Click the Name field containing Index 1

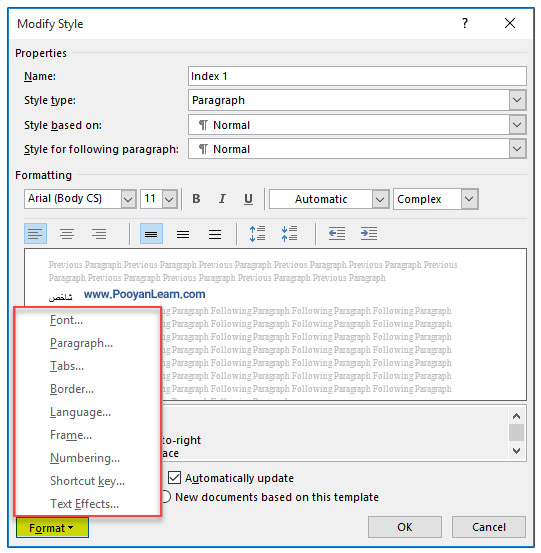[x=357, y=76]
